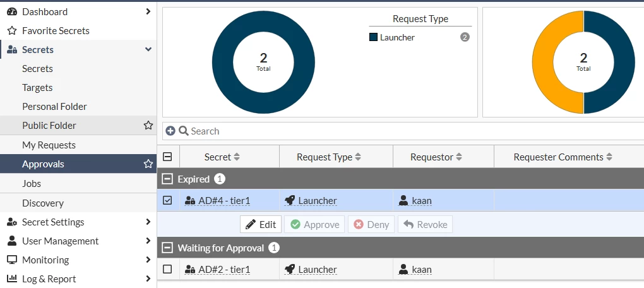Collapse the Secrets menu chevron
This screenshot has height=288, width=644.
[148, 50]
